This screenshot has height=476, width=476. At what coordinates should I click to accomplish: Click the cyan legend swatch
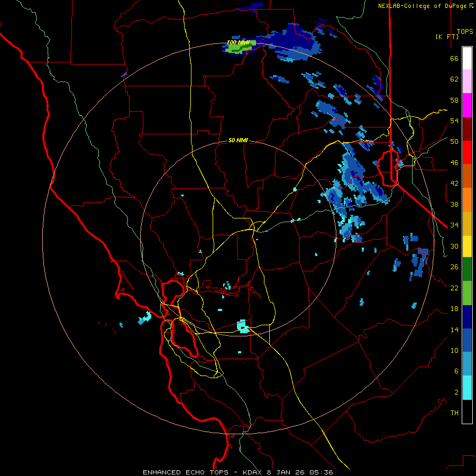[x=467, y=388]
